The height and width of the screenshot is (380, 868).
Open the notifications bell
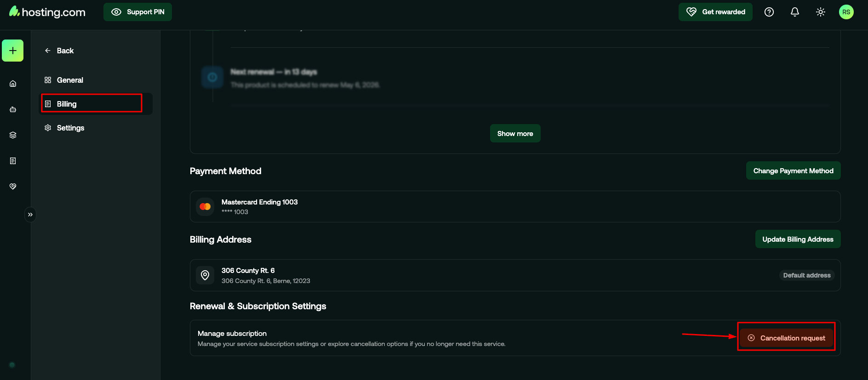click(x=795, y=12)
